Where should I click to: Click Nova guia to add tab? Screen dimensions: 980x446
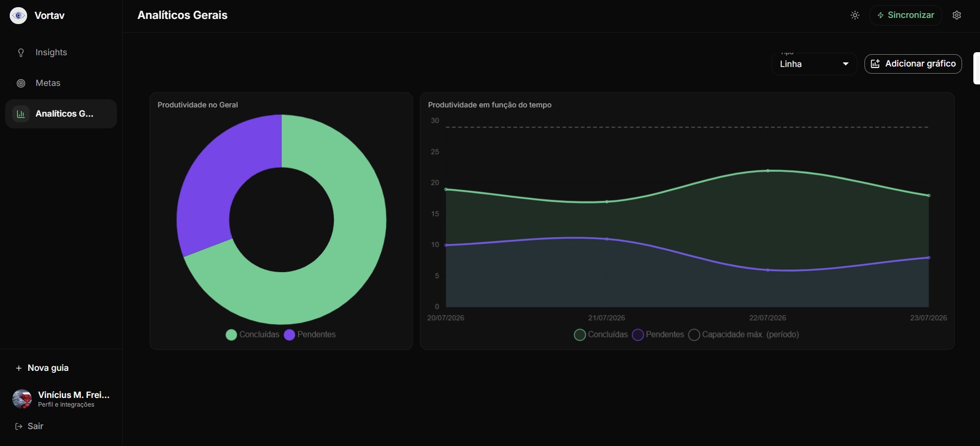coord(42,368)
